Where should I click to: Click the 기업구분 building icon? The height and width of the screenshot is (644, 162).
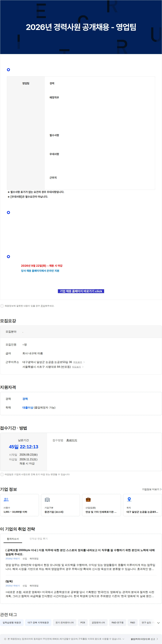click(47, 499)
